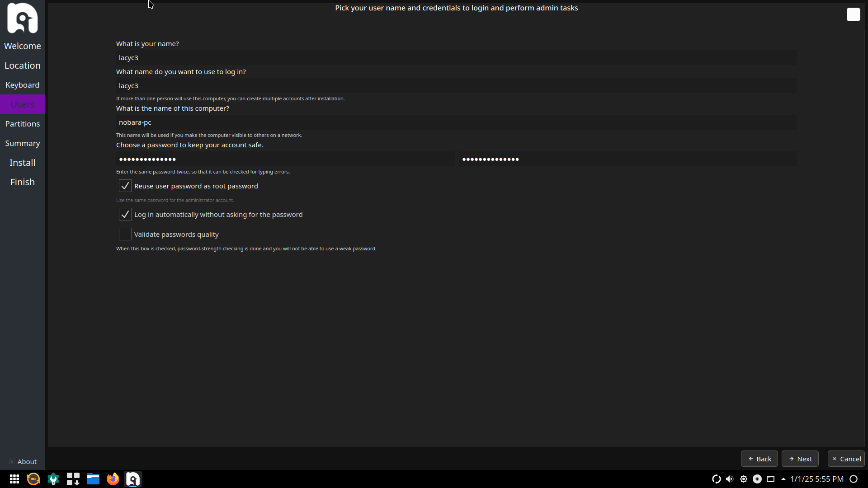Click the Calamares installer icon in taskbar
This screenshot has height=488, width=868.
click(x=132, y=479)
